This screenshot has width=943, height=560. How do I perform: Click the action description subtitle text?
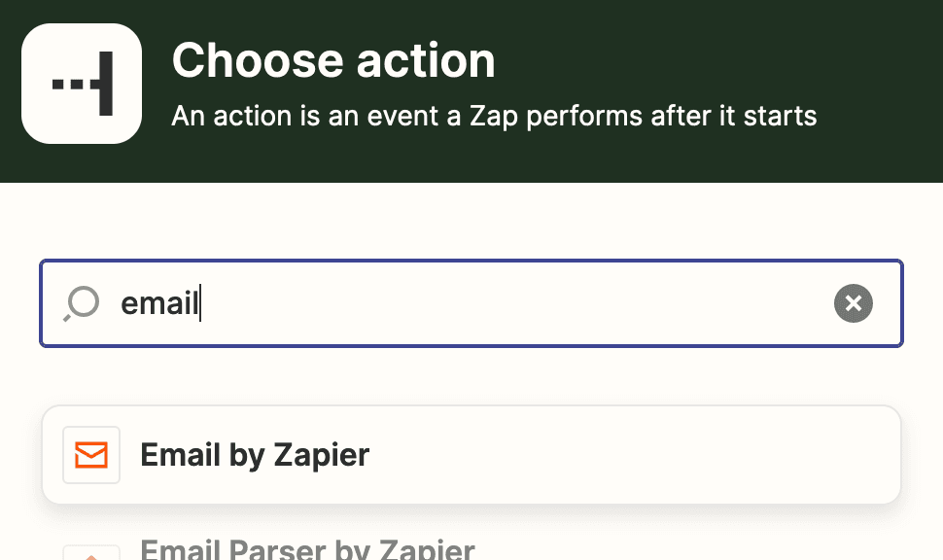pyautogui.click(x=494, y=118)
